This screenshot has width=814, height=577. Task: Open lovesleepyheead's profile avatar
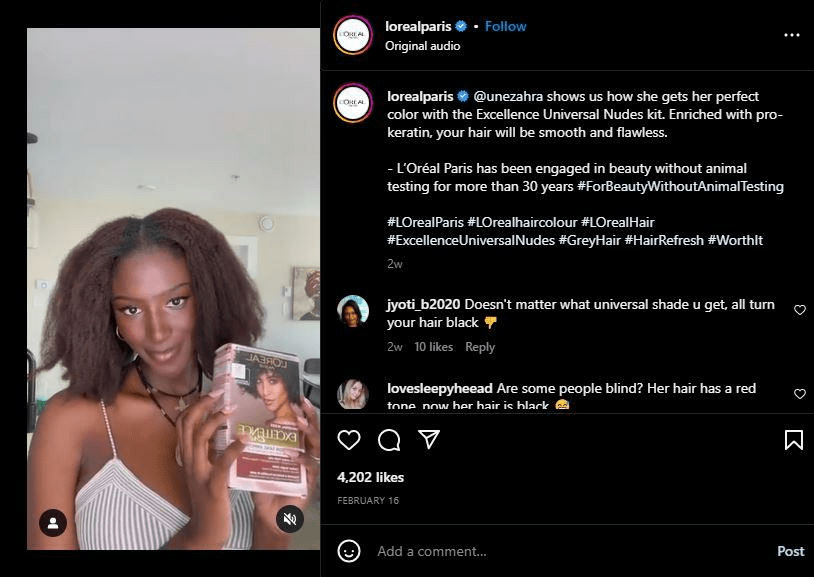pos(353,394)
